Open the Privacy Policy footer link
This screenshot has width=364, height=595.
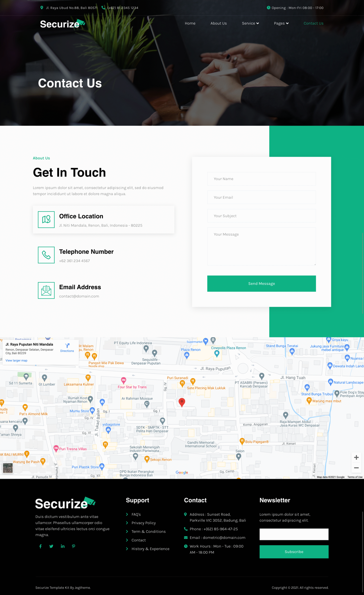point(143,523)
